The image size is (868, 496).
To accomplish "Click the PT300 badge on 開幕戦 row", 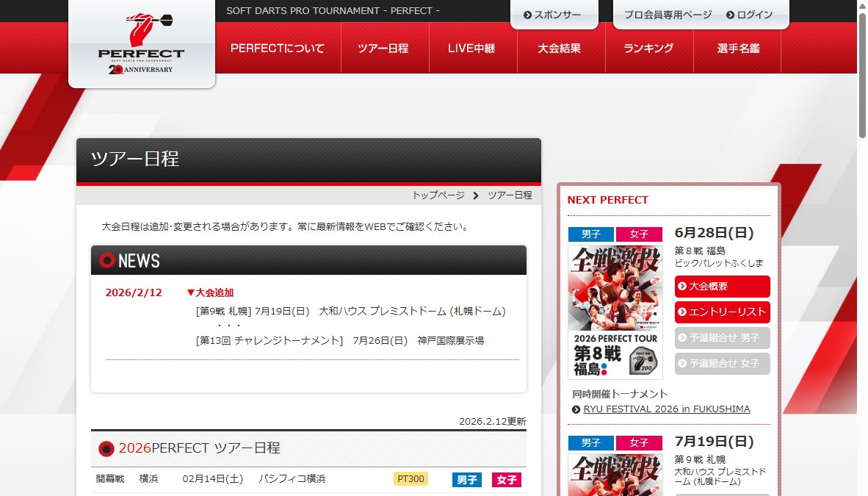I will pyautogui.click(x=411, y=479).
